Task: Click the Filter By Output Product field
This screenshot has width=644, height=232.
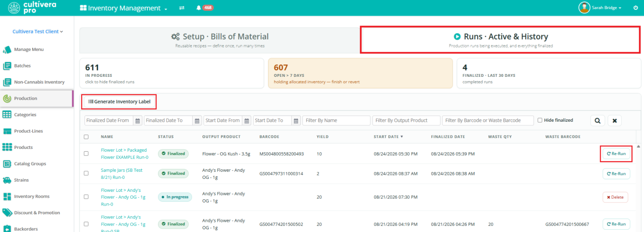Action: point(406,121)
